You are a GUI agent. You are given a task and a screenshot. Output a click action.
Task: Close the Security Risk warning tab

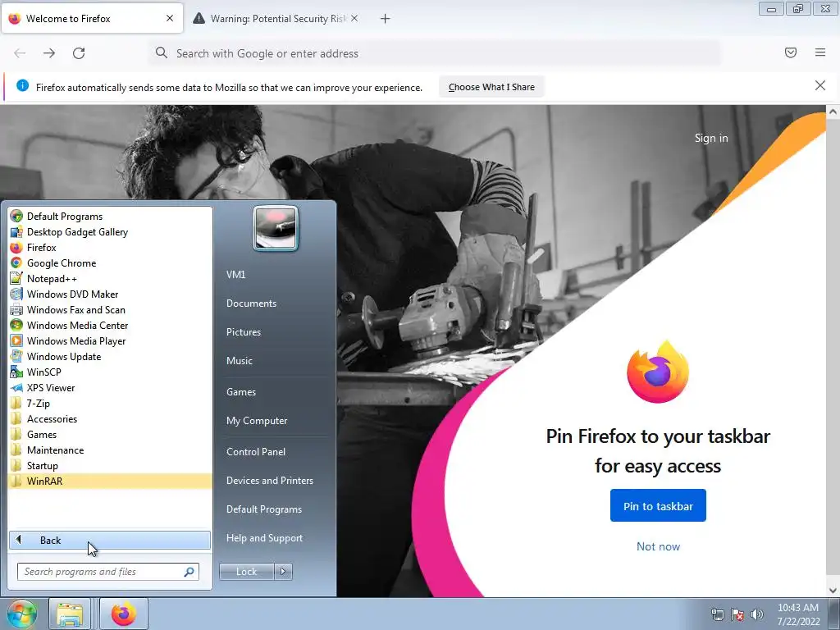coord(354,18)
